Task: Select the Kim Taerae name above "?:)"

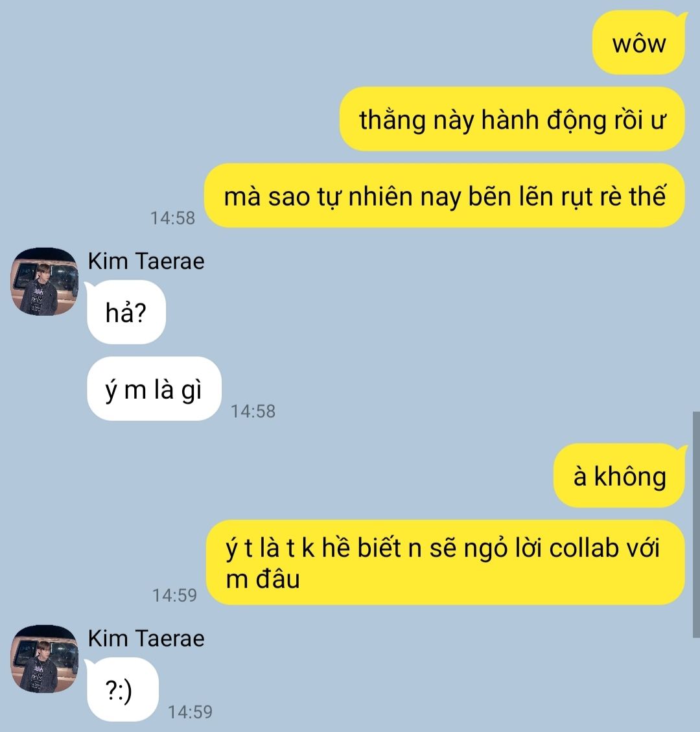Action: click(146, 638)
